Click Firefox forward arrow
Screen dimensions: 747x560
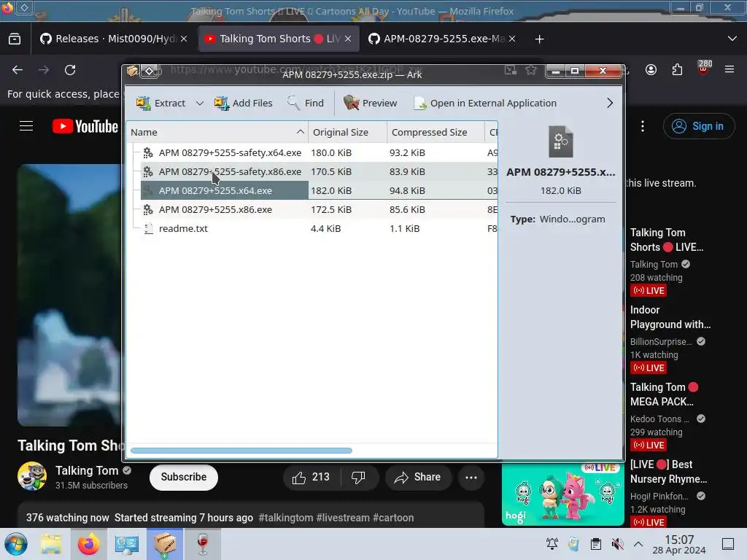click(44, 70)
